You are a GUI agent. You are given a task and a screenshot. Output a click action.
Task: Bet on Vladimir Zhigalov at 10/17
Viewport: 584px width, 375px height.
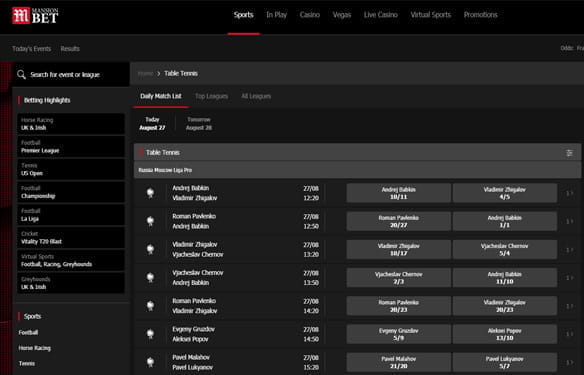[399, 250]
